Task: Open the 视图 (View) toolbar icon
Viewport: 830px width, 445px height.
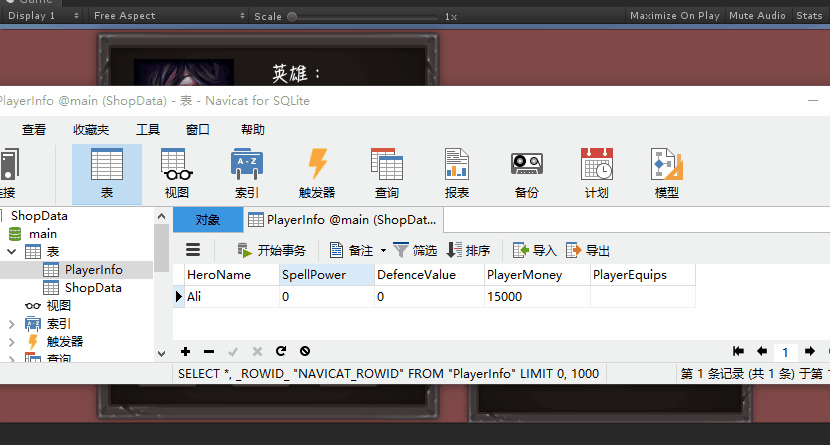Action: (177, 174)
